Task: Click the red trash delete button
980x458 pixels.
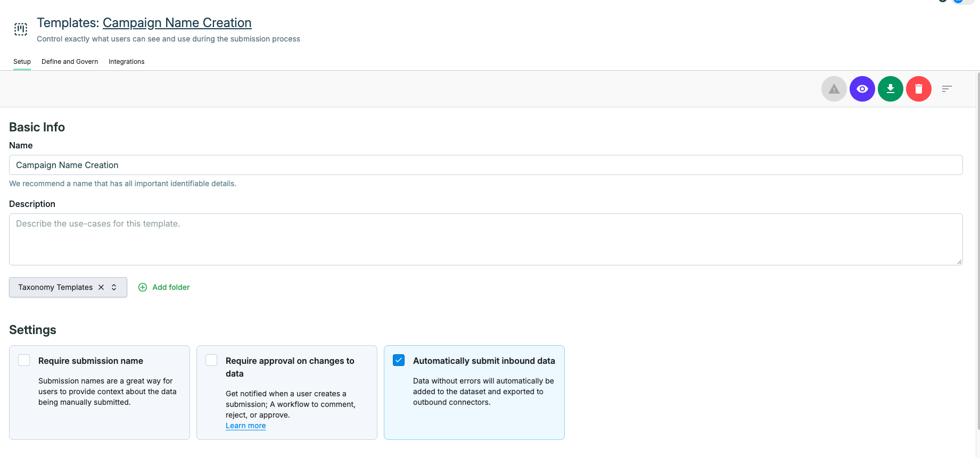Action: click(x=919, y=89)
